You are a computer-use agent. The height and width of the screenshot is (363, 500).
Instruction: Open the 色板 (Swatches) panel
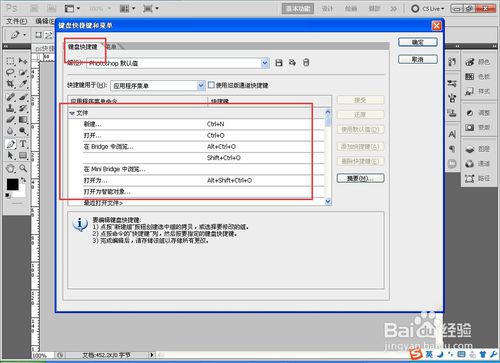point(477,77)
